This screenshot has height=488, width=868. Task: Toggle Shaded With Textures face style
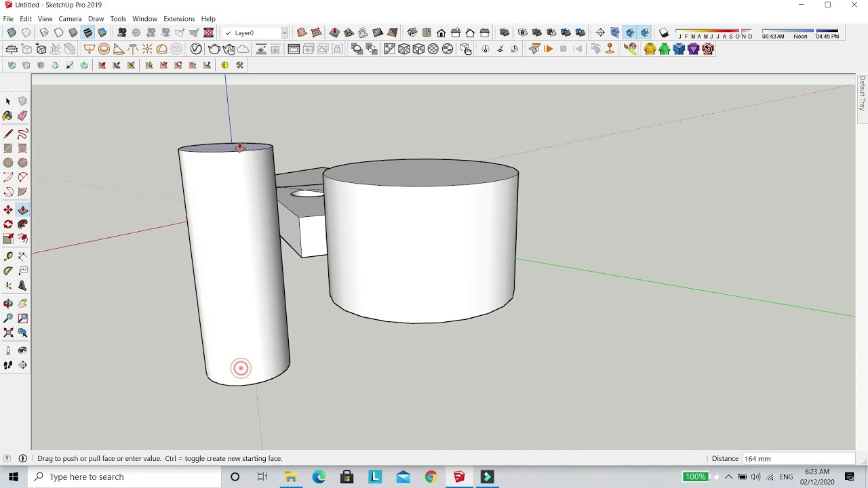(87, 33)
